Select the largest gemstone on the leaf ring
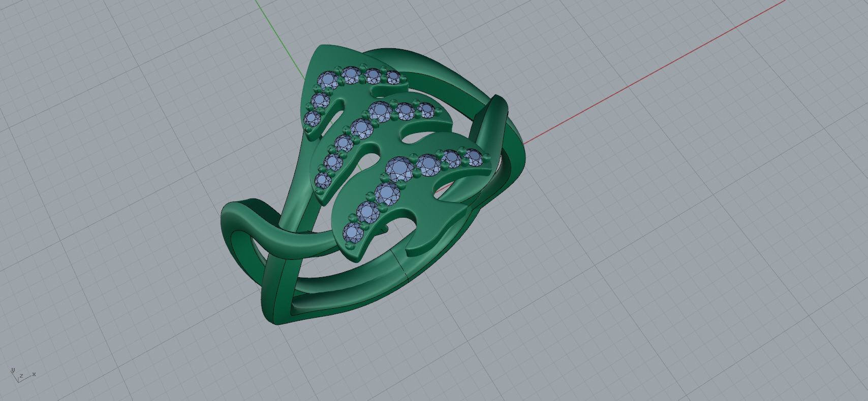 399,170
